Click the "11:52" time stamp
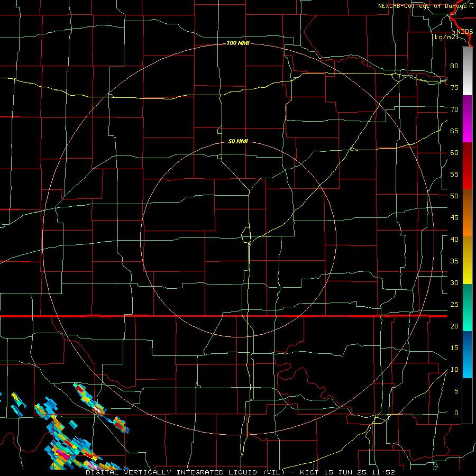Screen dimensions: 476x476 (x=384, y=472)
